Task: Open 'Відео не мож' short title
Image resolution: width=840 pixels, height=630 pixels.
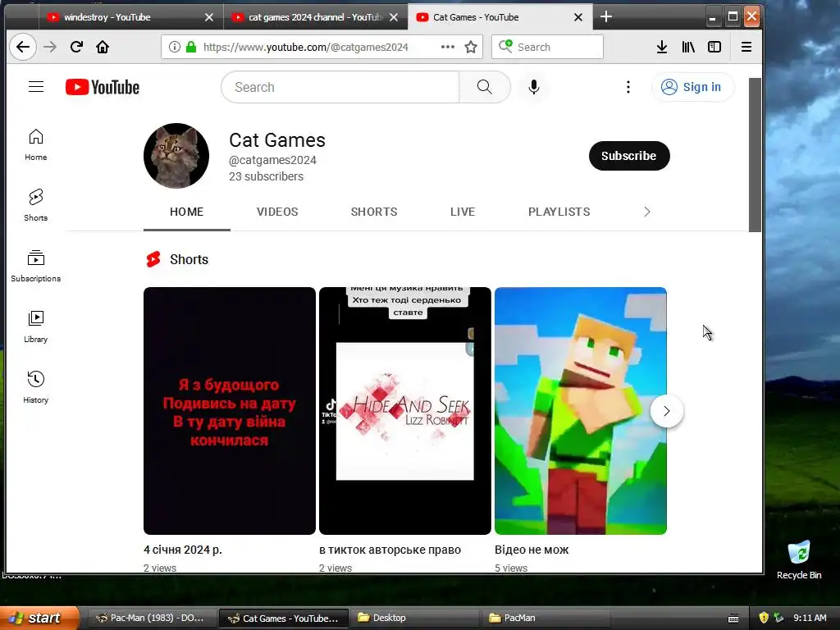Action: 532,550
